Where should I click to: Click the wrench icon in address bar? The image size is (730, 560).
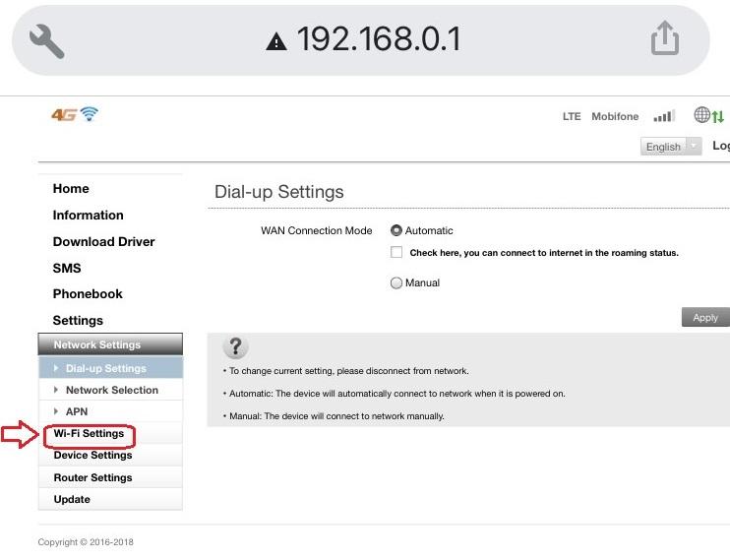point(46,41)
